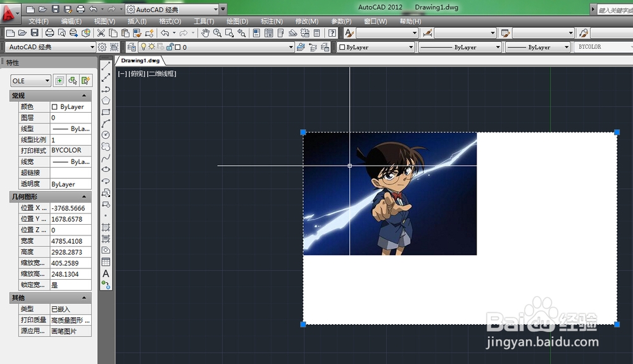
Task: Click the [俯视] view control label
Action: point(137,73)
